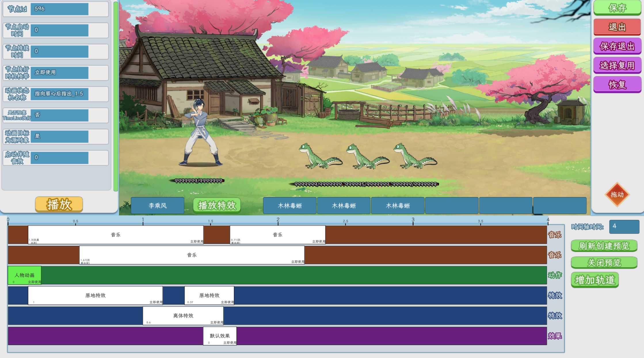Click the 效果 track label
Screen dimensions: 644x358
coord(555,336)
